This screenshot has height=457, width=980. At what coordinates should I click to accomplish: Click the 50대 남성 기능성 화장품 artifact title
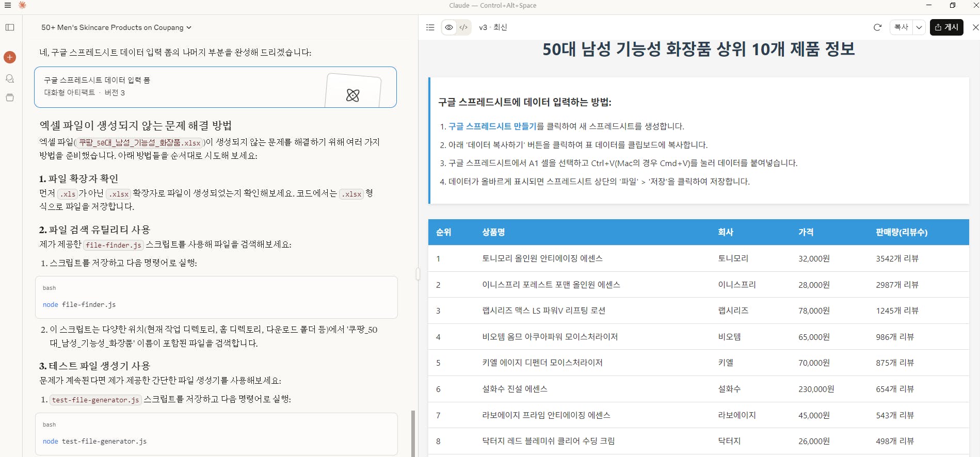coord(698,50)
